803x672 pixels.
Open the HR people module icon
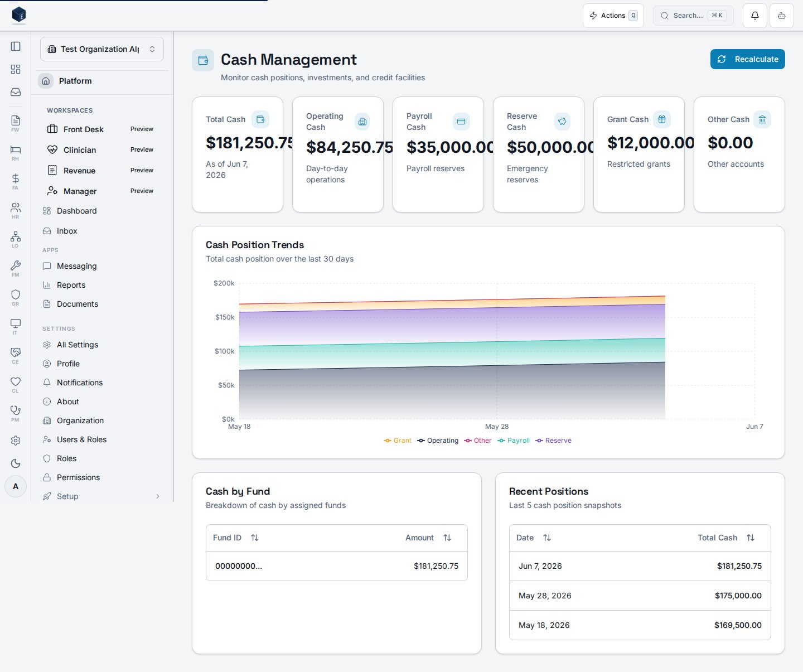[x=16, y=210]
